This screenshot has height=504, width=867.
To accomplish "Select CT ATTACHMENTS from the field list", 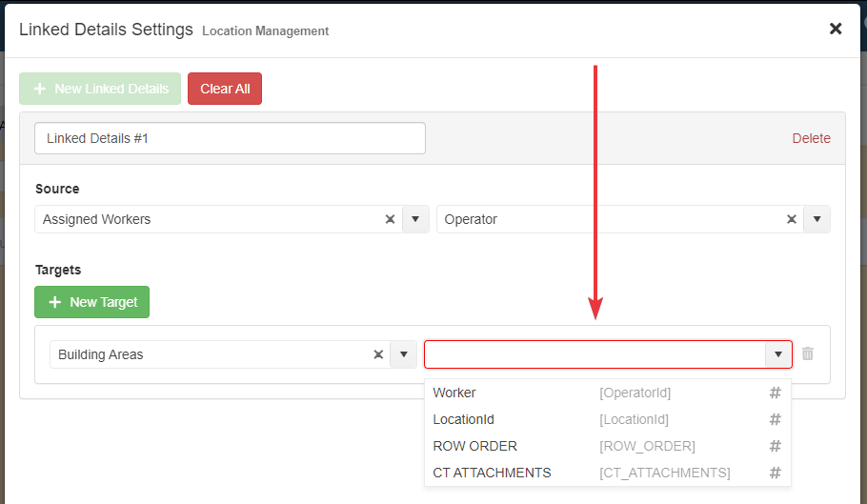I will click(x=492, y=473).
